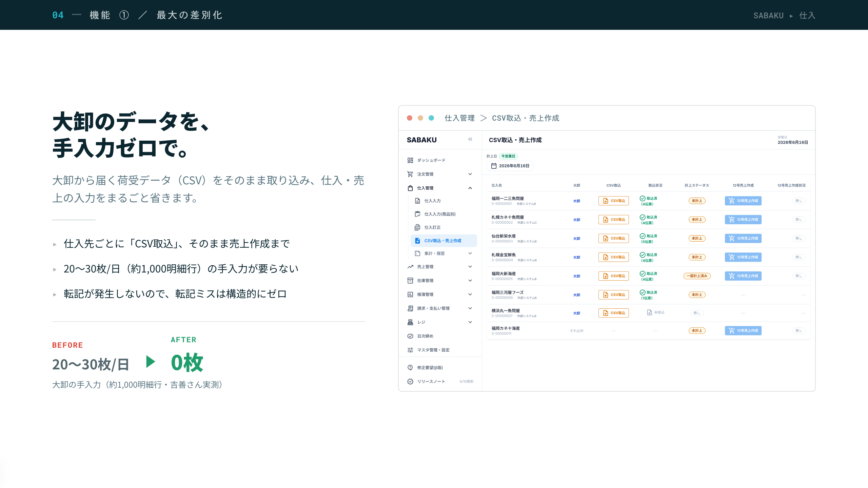Expand the 在庫管理 chevron

click(470, 281)
